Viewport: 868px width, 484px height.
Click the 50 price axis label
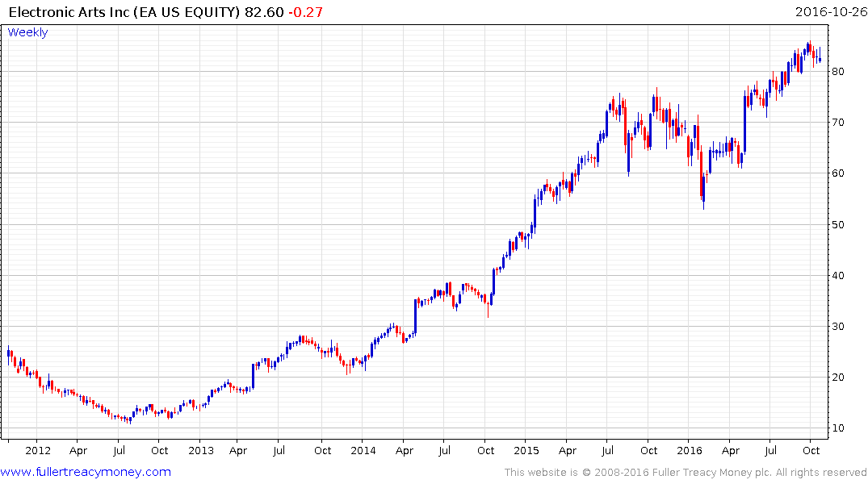(838, 224)
